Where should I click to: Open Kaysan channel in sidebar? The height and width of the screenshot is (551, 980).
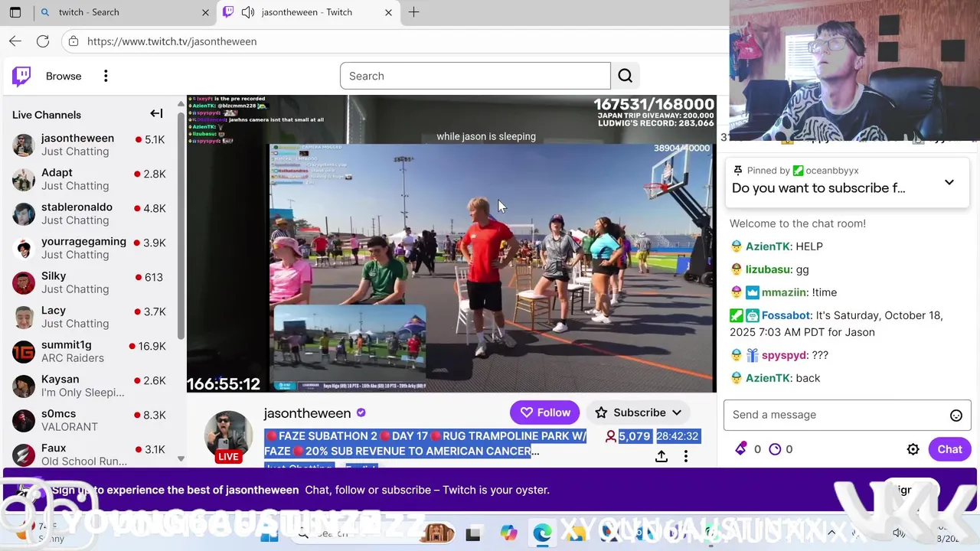89,386
